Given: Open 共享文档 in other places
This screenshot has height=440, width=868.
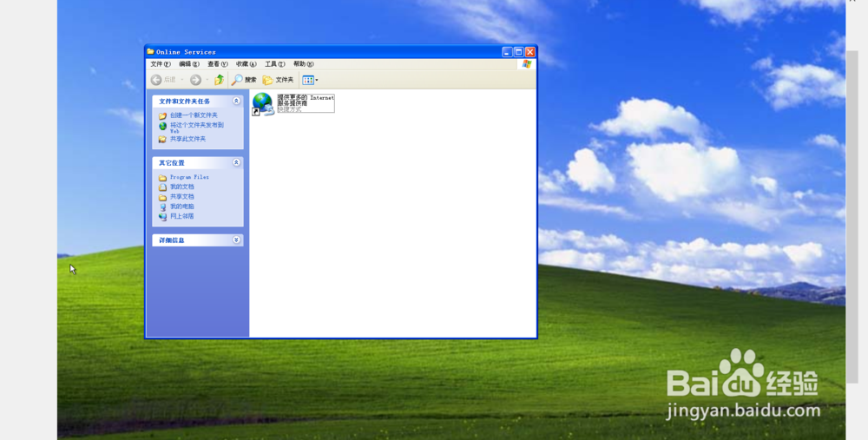Looking at the screenshot, I should (x=182, y=197).
